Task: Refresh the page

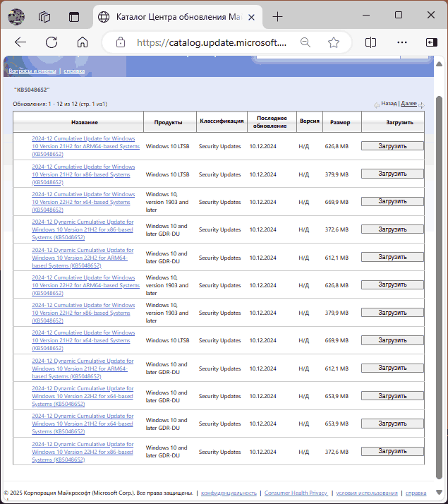Action: [x=52, y=42]
